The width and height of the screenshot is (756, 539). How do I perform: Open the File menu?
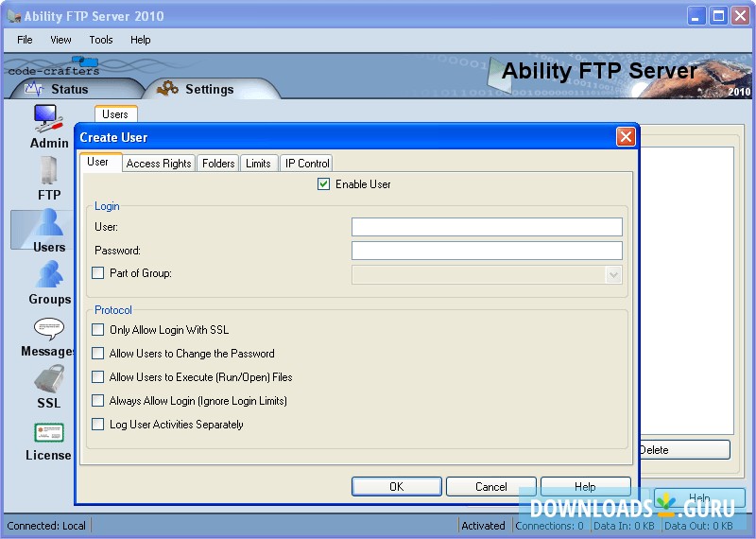click(25, 40)
